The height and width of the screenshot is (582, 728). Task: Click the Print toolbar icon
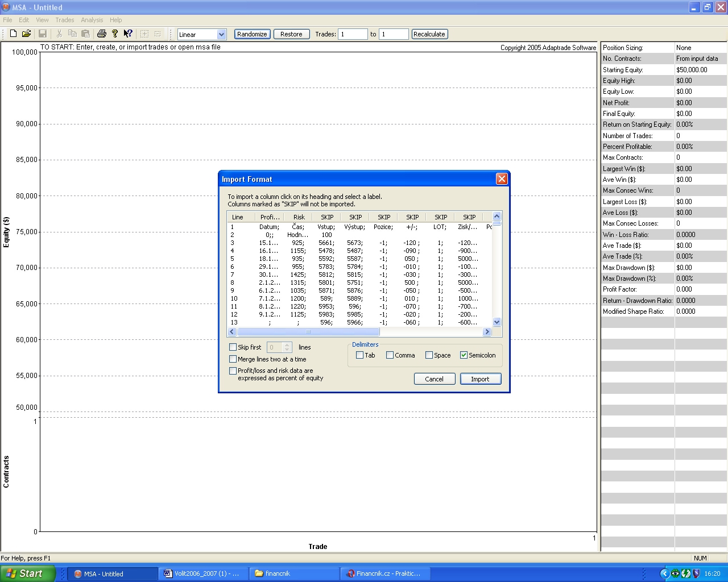pos(102,34)
